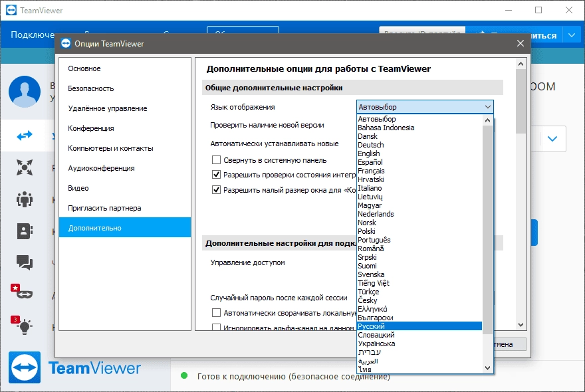
Task: Open the Chat bubbles sidebar icon
Action: click(25, 262)
